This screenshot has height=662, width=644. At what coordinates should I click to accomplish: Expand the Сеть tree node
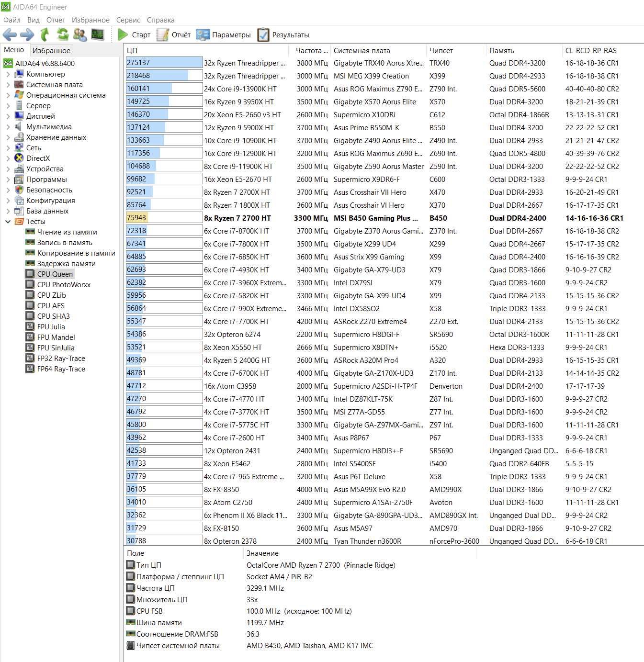pyautogui.click(x=8, y=148)
